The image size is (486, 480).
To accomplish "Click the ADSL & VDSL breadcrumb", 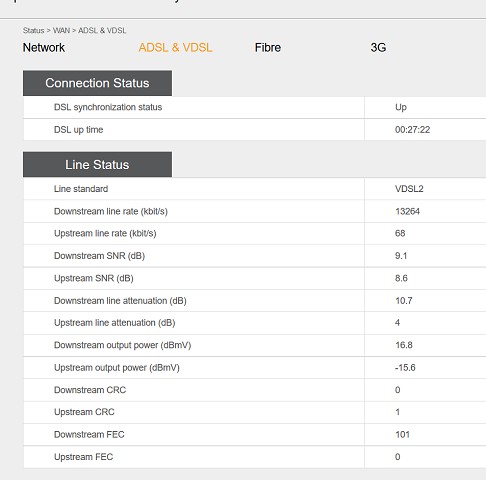I will click(x=102, y=31).
